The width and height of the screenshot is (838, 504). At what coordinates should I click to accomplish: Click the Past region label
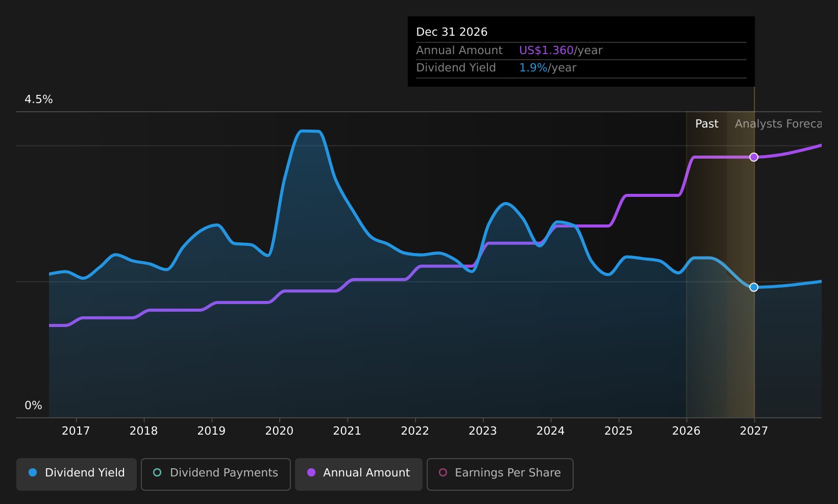(x=707, y=124)
